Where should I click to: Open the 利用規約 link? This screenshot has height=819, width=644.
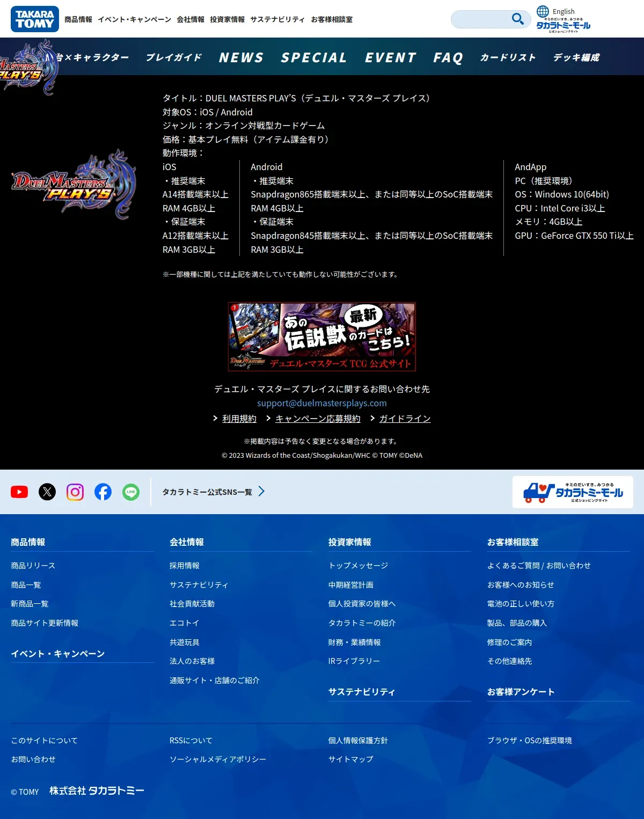coord(239,419)
